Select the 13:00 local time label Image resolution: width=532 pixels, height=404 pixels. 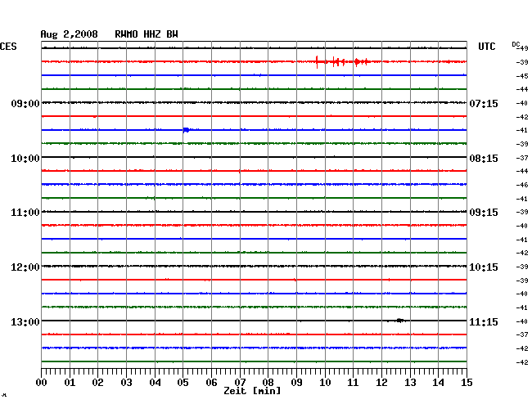[x=25, y=321]
